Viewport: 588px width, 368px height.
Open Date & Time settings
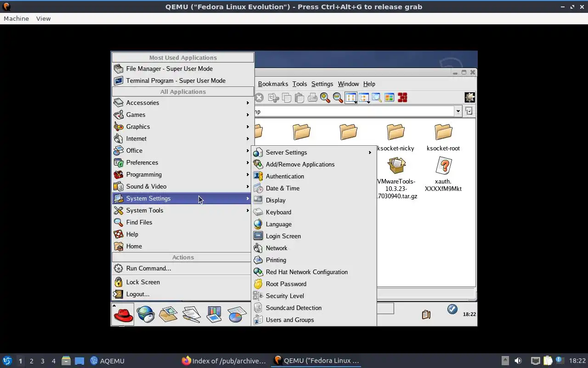[x=314, y=188]
